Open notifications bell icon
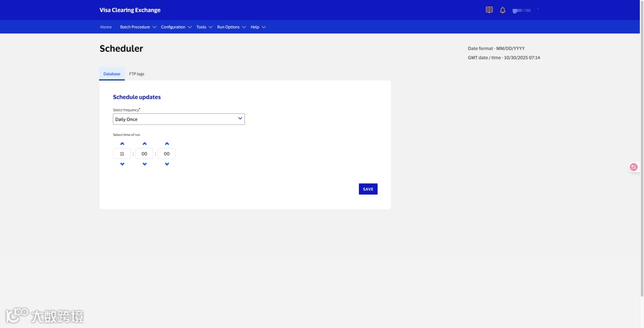The image size is (644, 328). coord(502,10)
